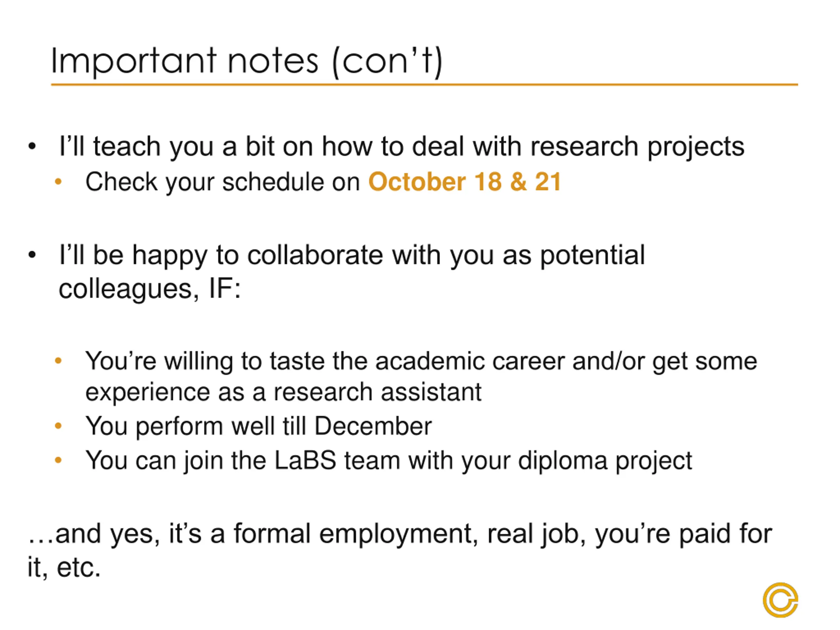The height and width of the screenshot is (630, 840).
Task: Click the word 'LaBS' in the last bullet
Action: pyautogui.click(x=305, y=461)
